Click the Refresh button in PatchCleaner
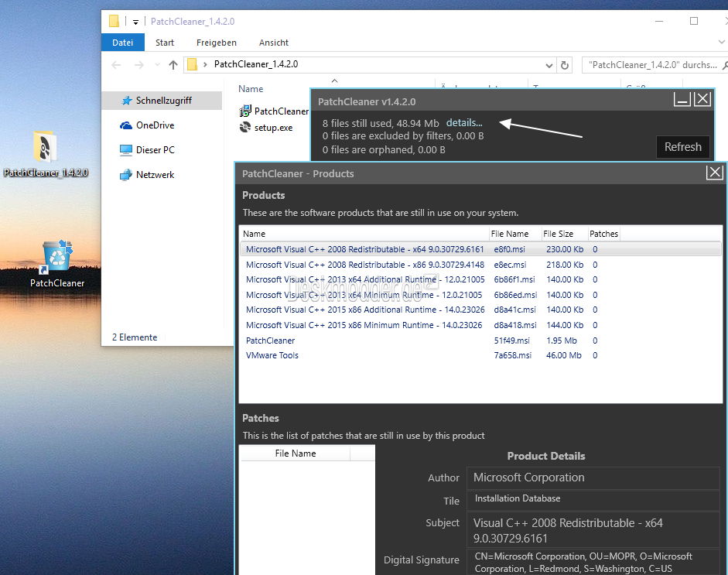 tap(683, 147)
